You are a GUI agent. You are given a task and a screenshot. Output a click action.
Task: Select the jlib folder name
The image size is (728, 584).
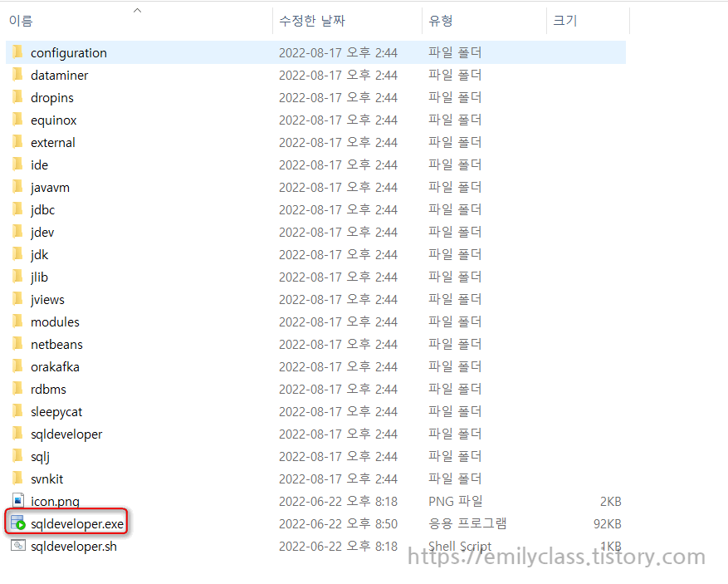40,277
